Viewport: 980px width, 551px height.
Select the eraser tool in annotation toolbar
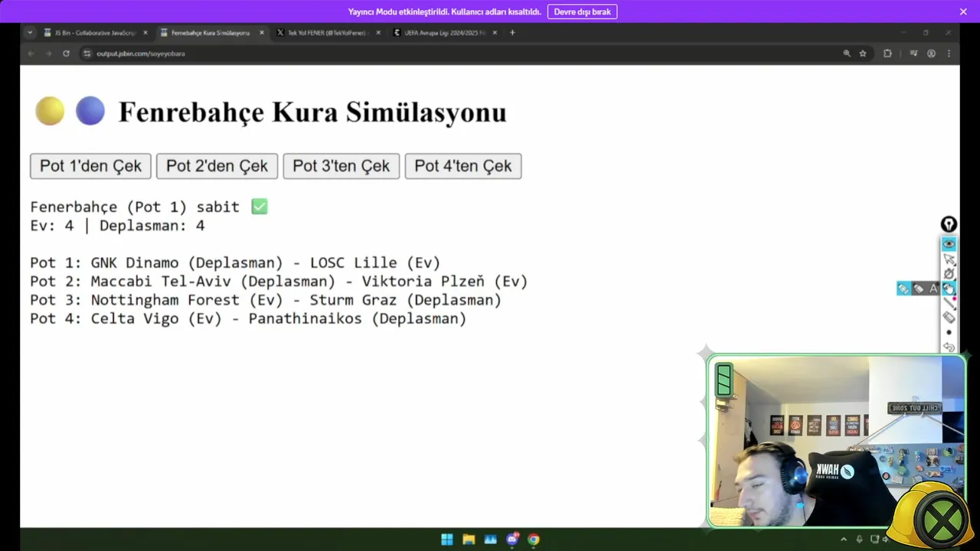[x=949, y=318]
